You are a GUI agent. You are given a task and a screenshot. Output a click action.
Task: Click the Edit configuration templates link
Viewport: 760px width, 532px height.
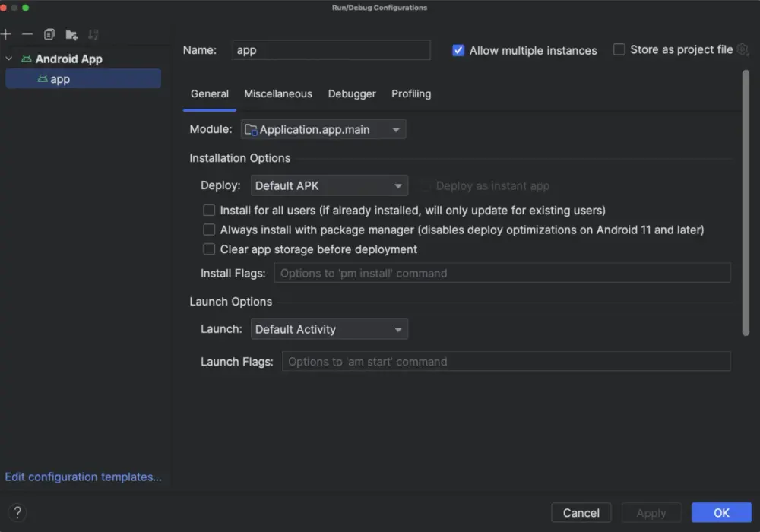pos(84,477)
